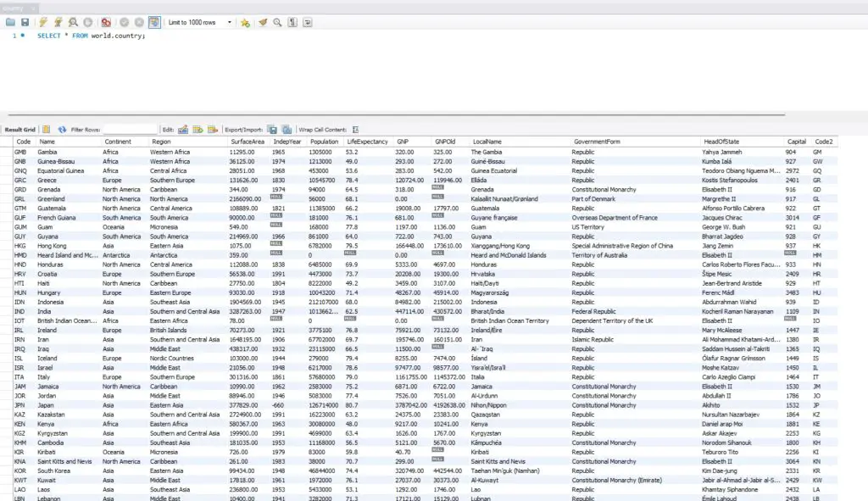Insert a new row in the grid
This screenshot has width=868, height=501.
point(198,130)
